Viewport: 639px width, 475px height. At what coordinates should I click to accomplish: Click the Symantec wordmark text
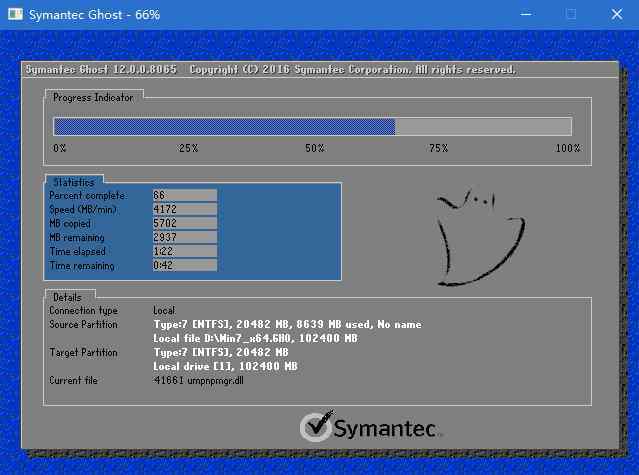click(384, 430)
